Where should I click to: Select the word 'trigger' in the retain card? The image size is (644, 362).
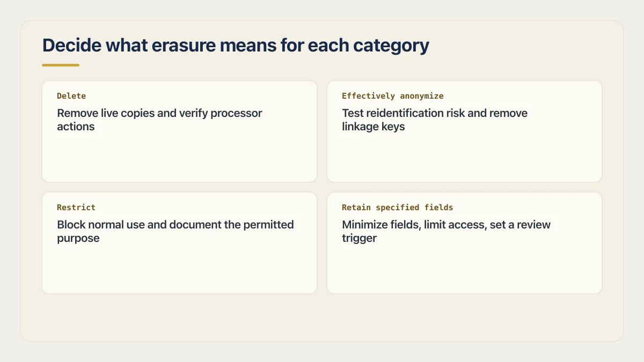360,238
